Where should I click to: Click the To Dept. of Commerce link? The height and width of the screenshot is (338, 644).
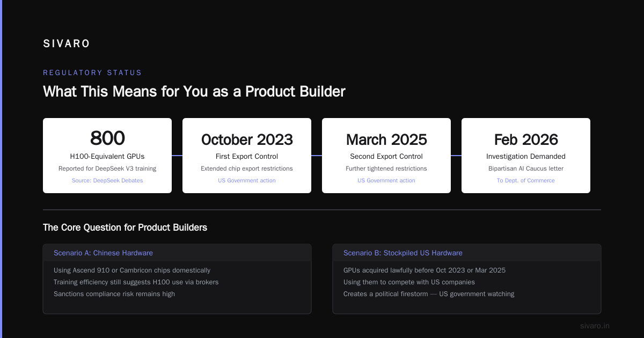click(x=526, y=181)
